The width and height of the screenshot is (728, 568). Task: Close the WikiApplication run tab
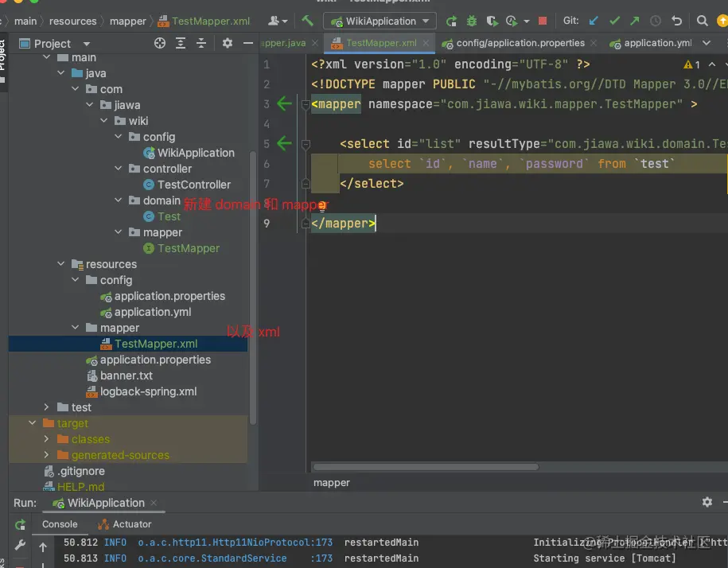click(x=154, y=503)
